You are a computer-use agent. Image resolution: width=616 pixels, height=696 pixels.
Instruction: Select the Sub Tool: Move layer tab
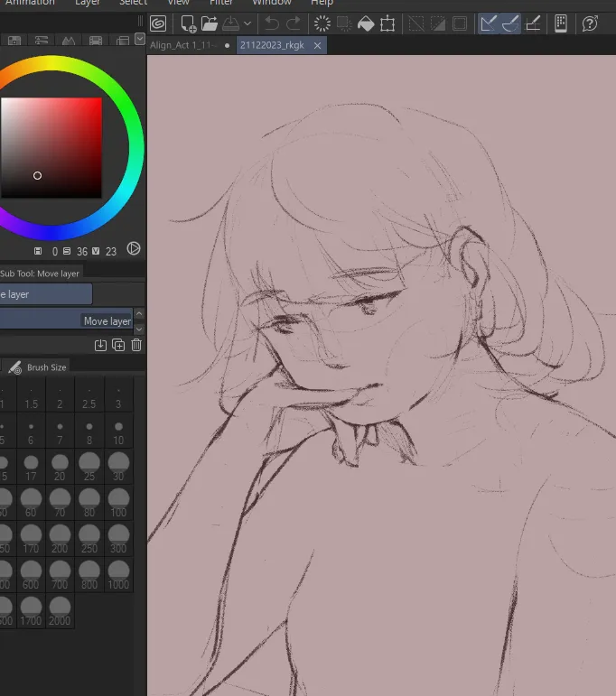pos(40,274)
